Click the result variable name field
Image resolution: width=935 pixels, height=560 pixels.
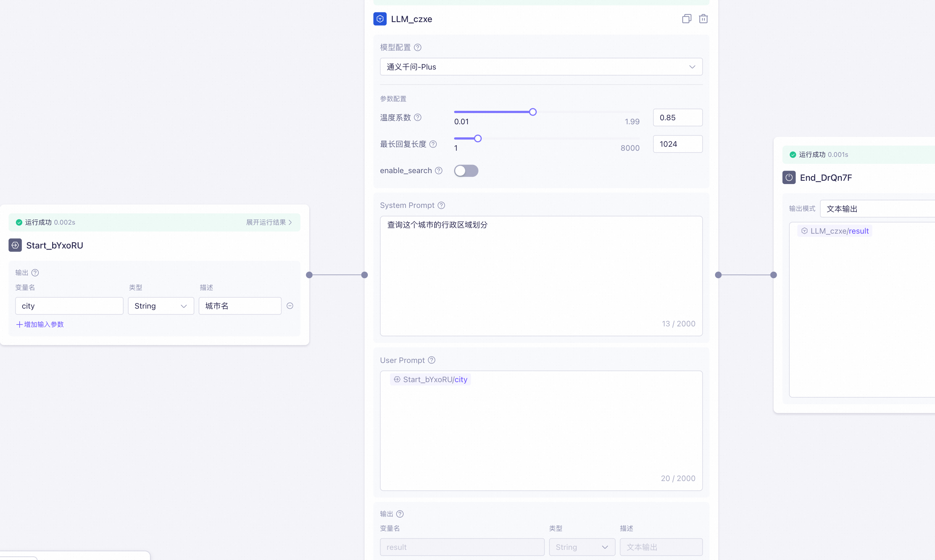[462, 547]
